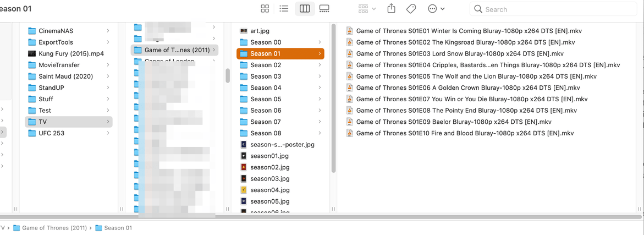Select S01E03 Lord Snow mkv file

point(455,53)
